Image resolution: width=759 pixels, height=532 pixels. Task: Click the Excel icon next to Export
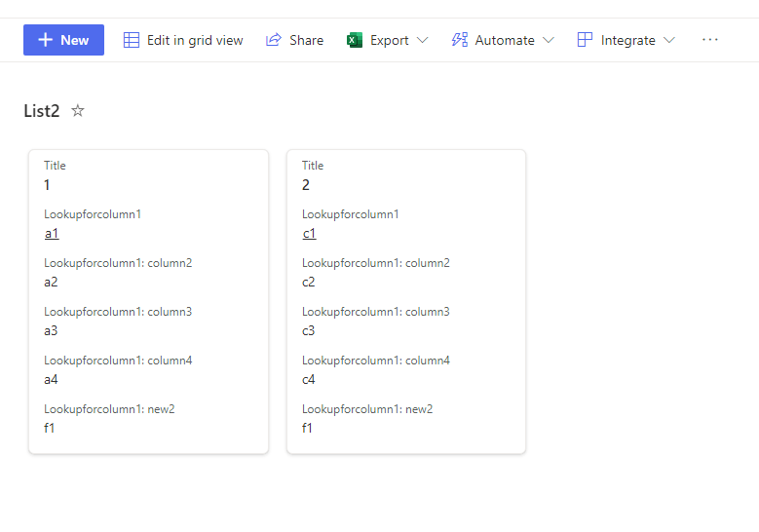tap(355, 40)
